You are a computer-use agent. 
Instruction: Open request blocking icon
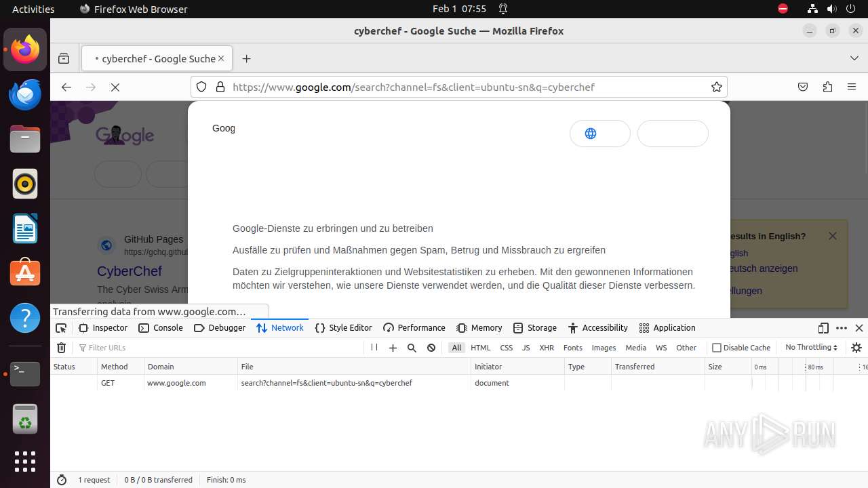[x=431, y=348]
